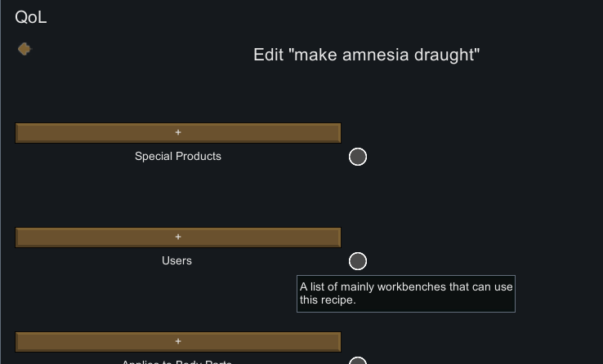Select the Applies to Body Parts label
The width and height of the screenshot is (603, 364).
(x=177, y=362)
